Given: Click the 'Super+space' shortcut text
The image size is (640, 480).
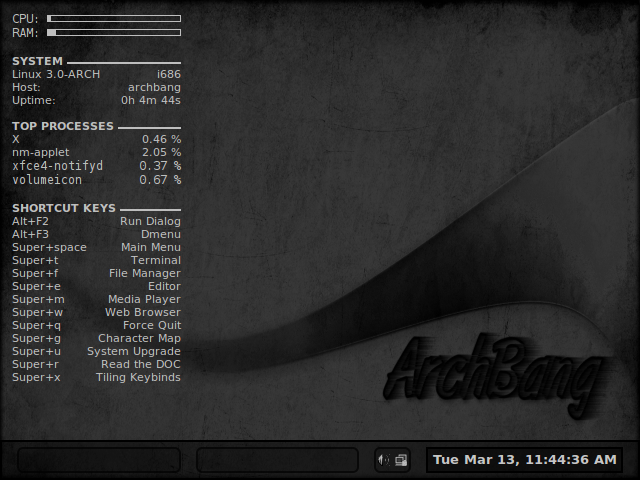Looking at the screenshot, I should click(x=49, y=248).
